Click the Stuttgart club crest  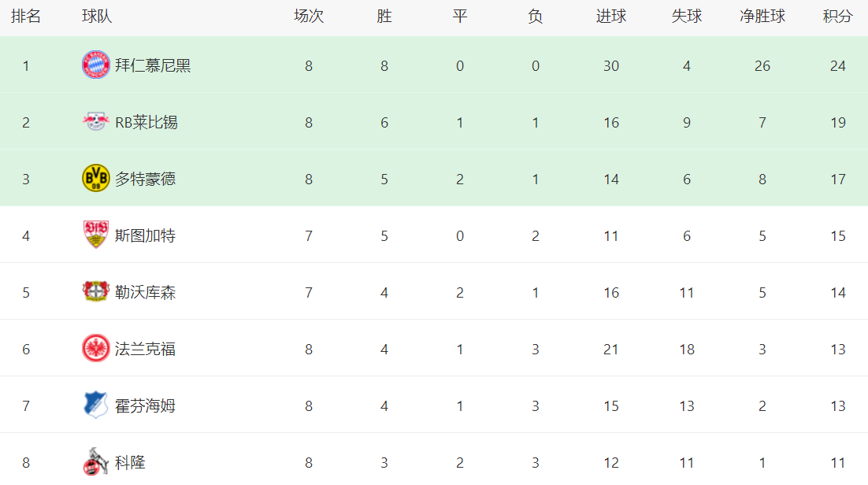(x=96, y=235)
